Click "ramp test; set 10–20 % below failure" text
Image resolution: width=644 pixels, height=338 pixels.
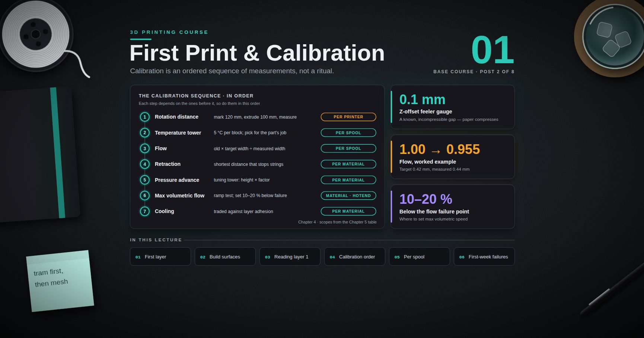[x=250, y=196]
